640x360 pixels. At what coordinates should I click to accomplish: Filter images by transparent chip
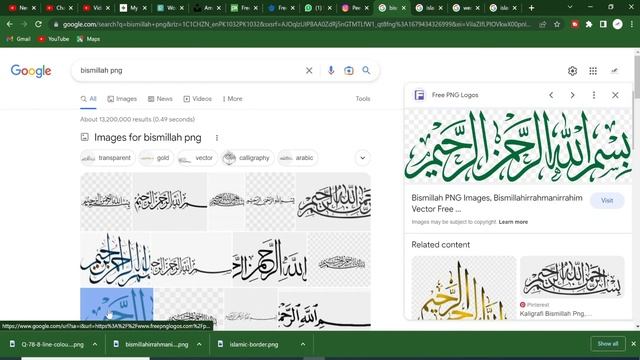(x=107, y=158)
